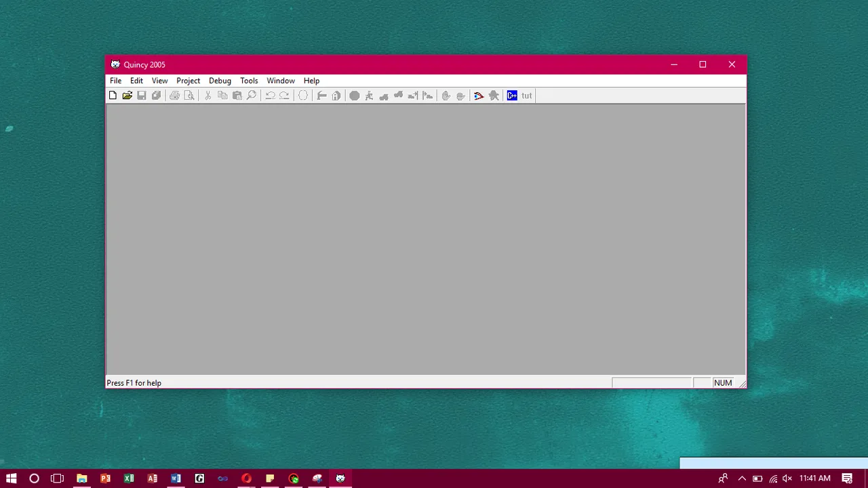The height and width of the screenshot is (488, 868).
Task: Click the Open folder toolbar icon
Action: click(x=127, y=96)
